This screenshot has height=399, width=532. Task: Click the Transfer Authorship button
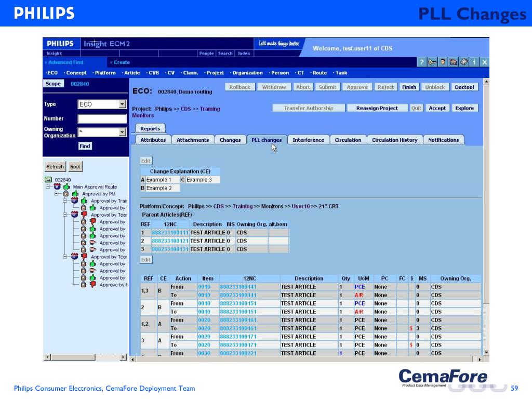[309, 108]
